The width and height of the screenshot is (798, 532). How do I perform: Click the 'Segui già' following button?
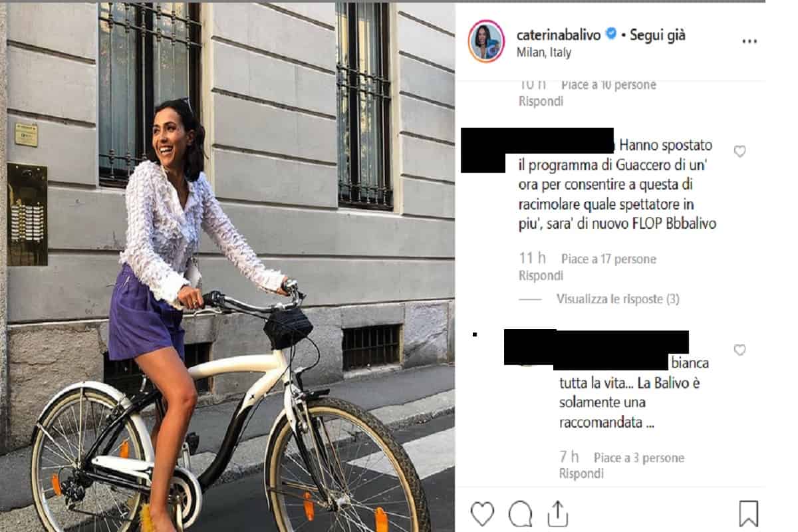tap(658, 35)
